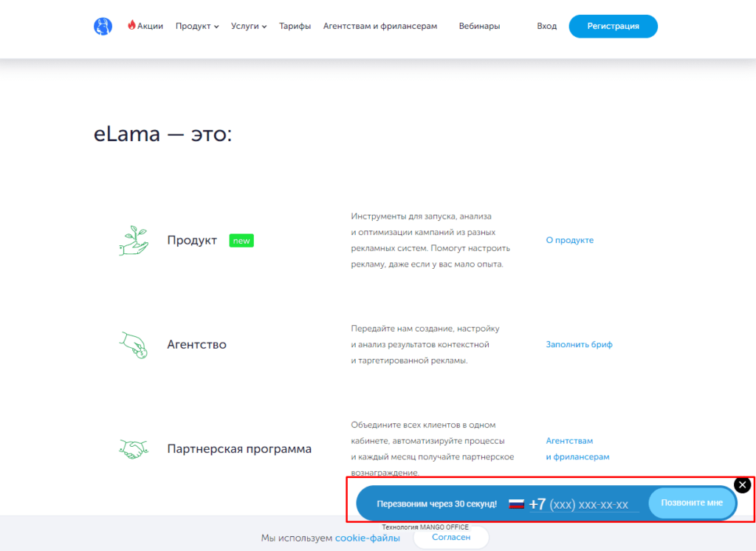Viewport: 756px width, 551px height.
Task: Open the Тарифы page
Action: tap(295, 26)
